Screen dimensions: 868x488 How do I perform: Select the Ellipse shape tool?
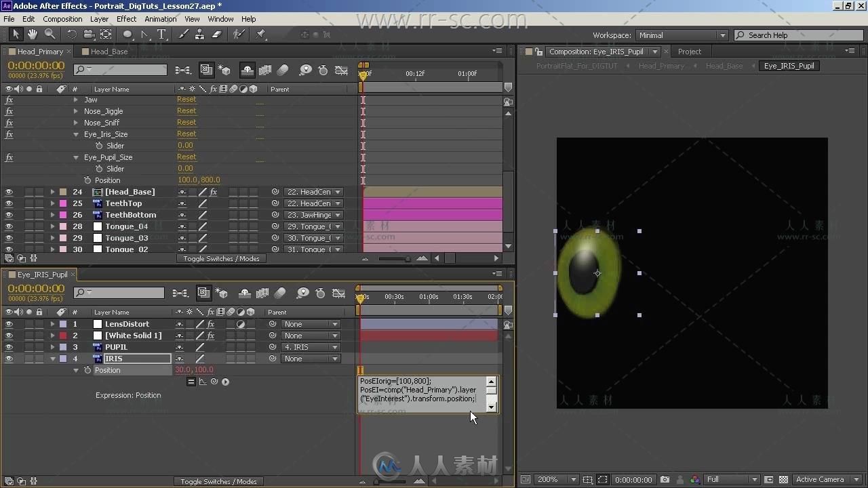127,35
